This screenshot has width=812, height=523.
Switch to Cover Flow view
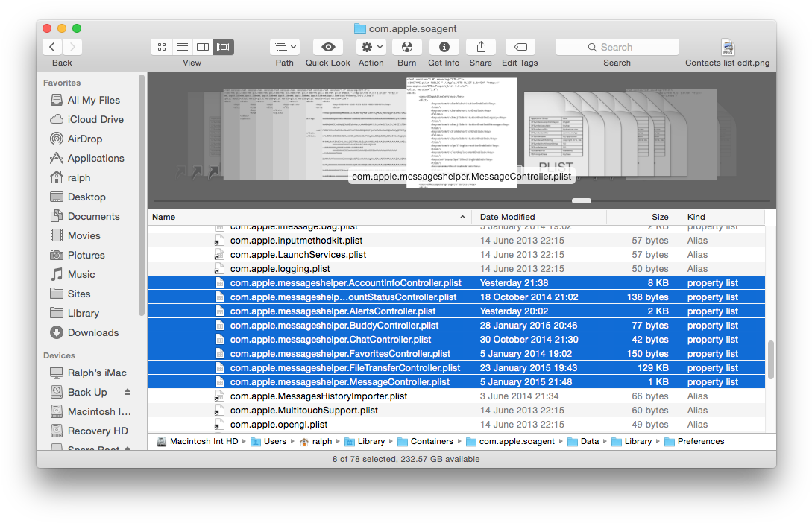tap(223, 47)
